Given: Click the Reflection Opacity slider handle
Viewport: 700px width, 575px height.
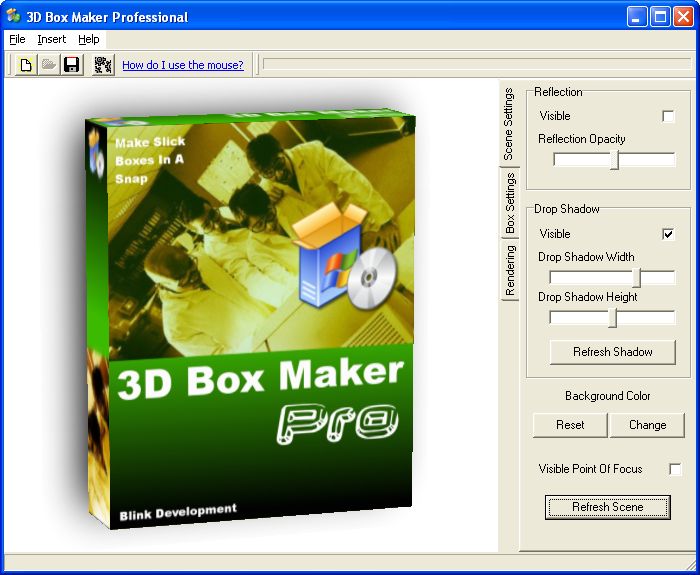Looking at the screenshot, I should click(x=615, y=160).
